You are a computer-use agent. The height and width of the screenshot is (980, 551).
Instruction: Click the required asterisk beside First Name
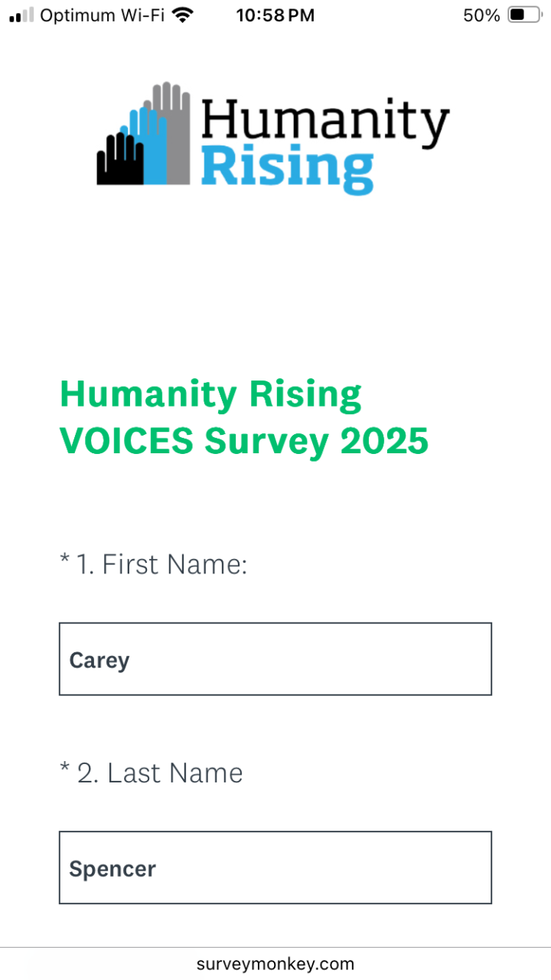[64, 560]
